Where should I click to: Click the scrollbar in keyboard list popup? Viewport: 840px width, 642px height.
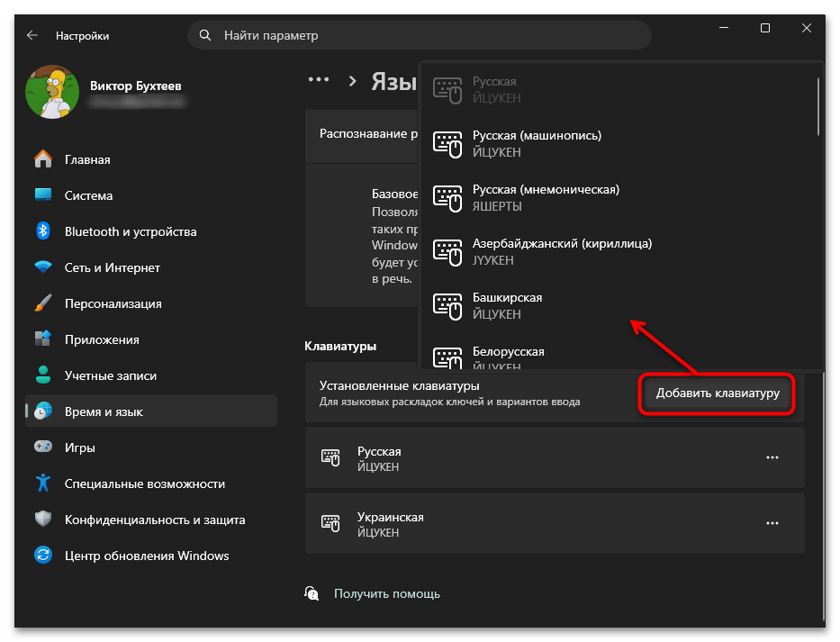pos(818,106)
